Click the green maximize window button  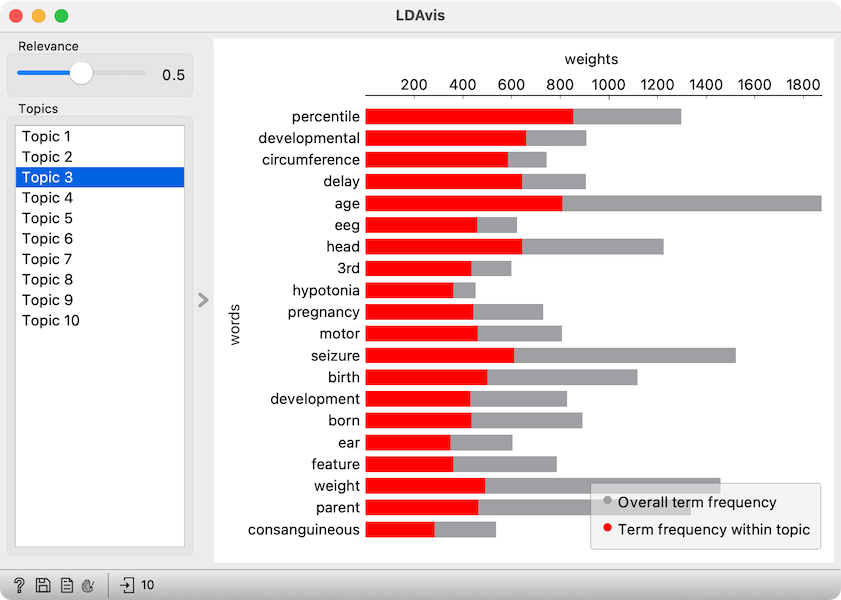(x=61, y=16)
